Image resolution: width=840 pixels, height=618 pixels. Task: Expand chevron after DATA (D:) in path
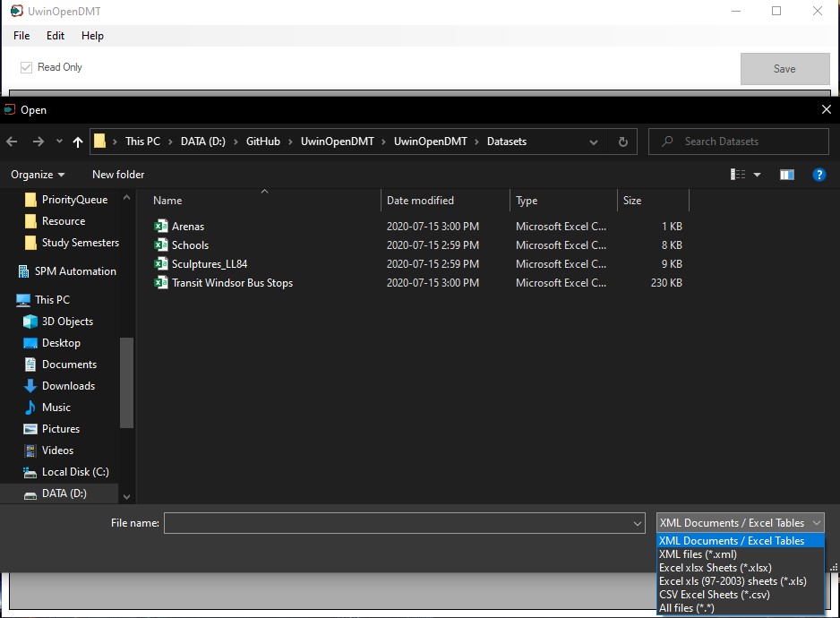(x=236, y=142)
